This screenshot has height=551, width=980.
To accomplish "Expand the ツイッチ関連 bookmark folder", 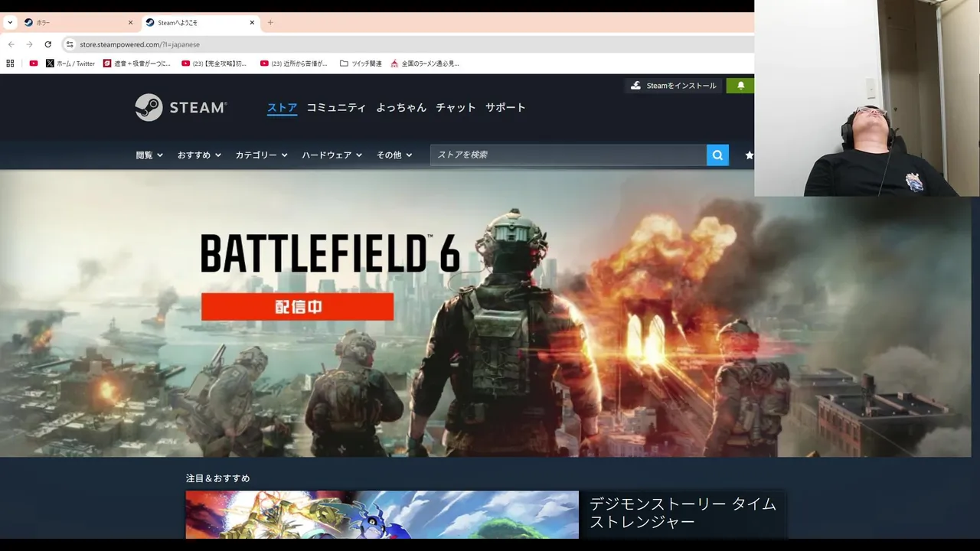I will point(361,64).
